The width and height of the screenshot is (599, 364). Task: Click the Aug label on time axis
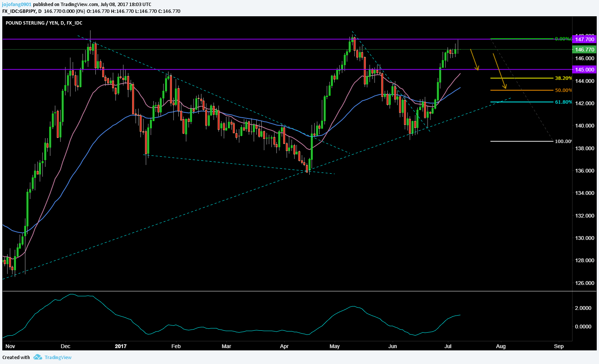click(501, 346)
